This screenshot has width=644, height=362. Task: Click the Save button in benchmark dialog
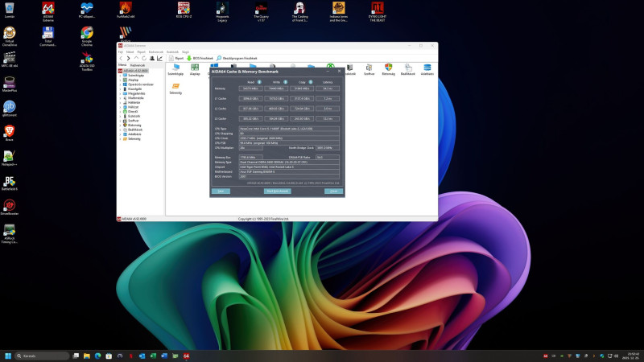[220, 191]
